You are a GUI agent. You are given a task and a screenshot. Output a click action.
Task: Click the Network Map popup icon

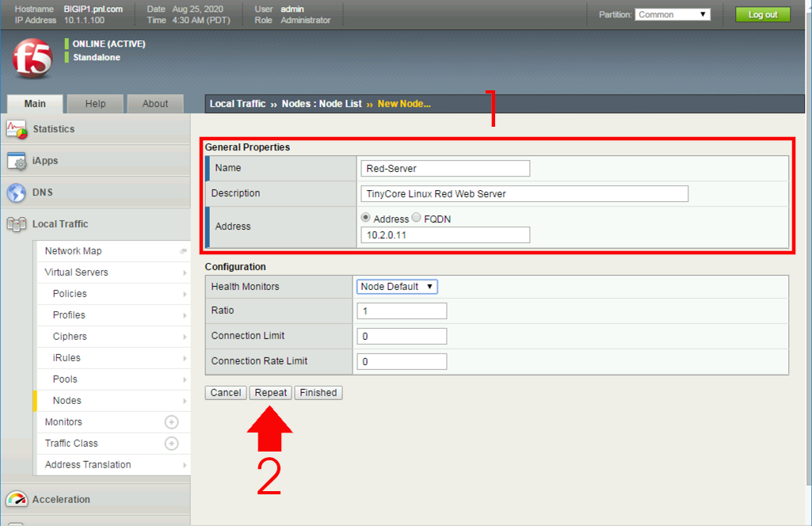[x=182, y=250]
